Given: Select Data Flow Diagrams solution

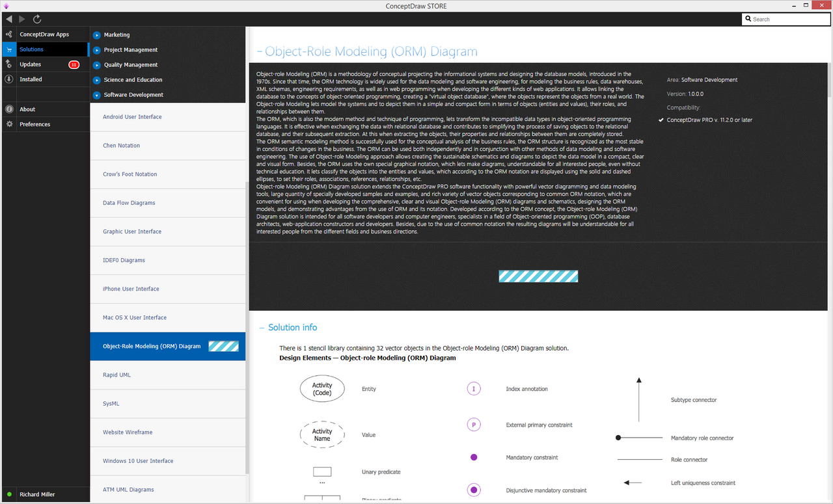Looking at the screenshot, I should (x=168, y=203).
